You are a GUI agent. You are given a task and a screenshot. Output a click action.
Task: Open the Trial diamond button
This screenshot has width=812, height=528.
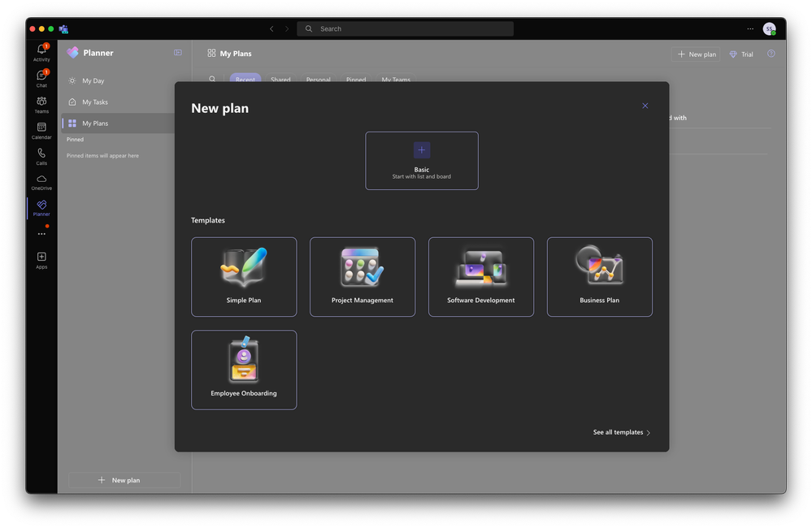[x=741, y=54]
